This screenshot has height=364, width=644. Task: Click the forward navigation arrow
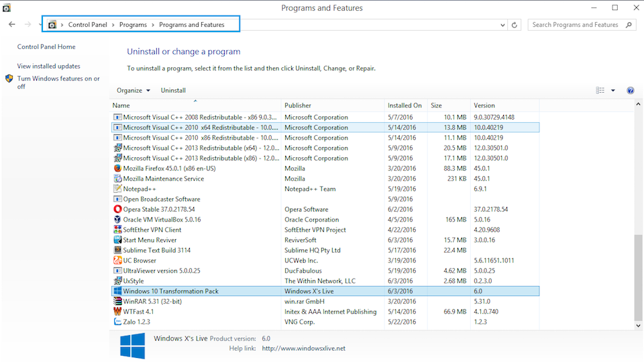tap(28, 25)
